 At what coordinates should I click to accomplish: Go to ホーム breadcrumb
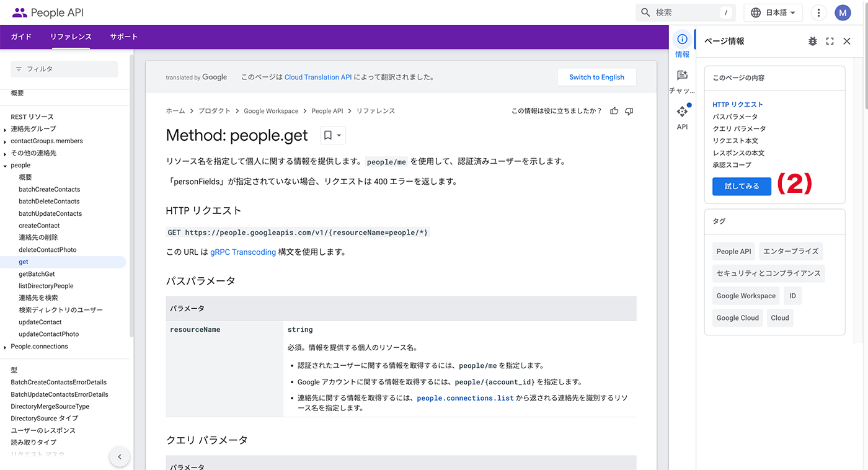coord(175,111)
